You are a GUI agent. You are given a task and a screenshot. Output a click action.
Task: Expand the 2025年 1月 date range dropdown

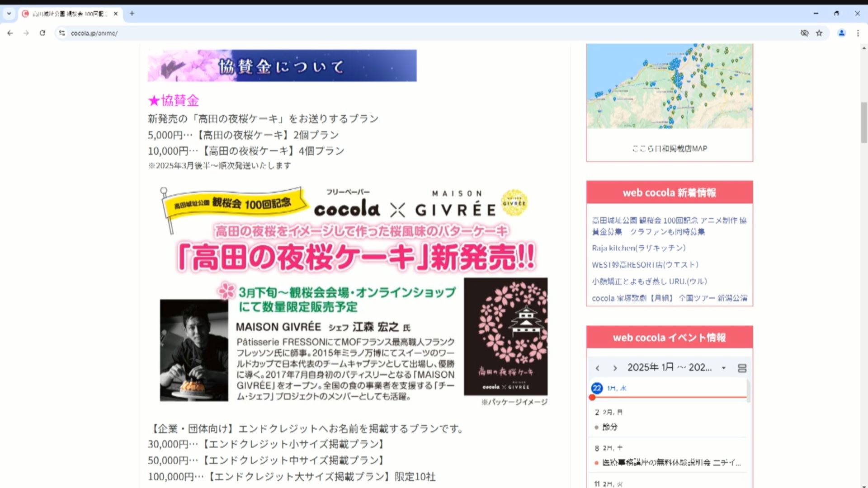coord(677,367)
